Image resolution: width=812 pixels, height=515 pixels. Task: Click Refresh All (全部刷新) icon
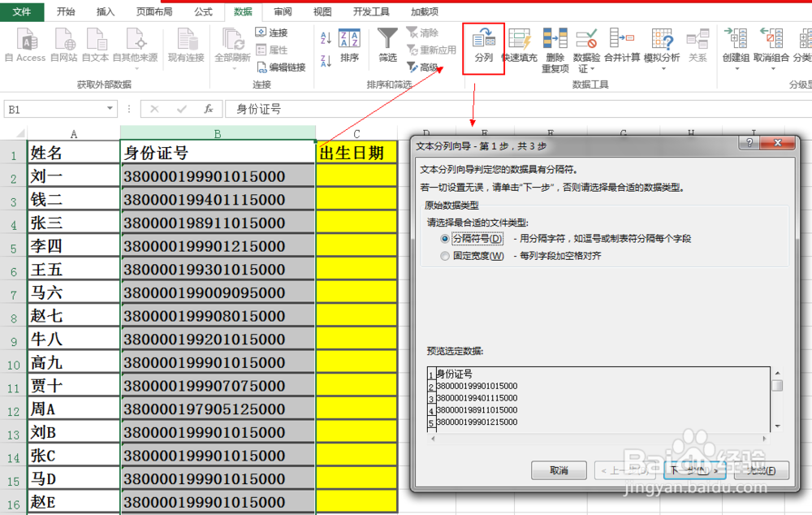232,39
